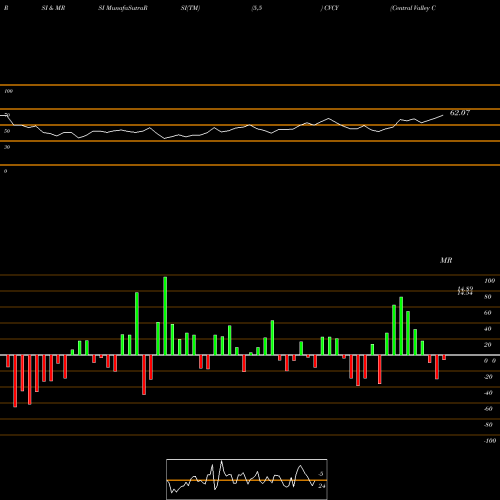Click the ') CVCY' ticker text
500x500 pixels.
(330, 8)
